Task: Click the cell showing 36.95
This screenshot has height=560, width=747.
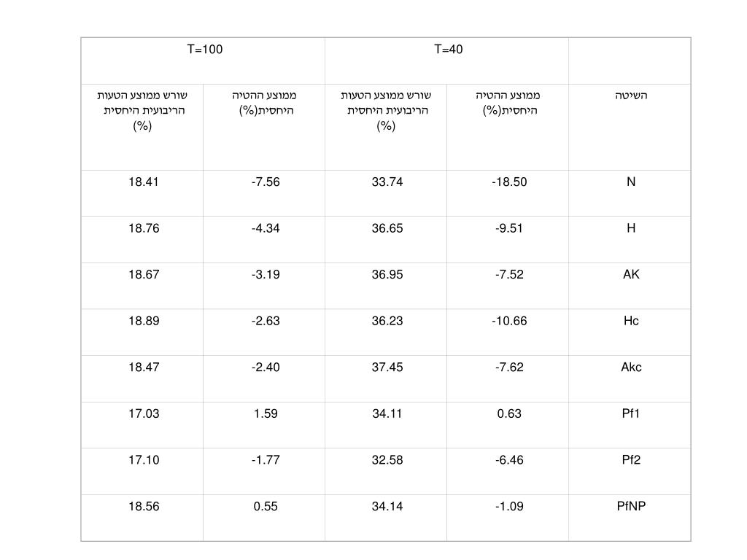Action: (387, 274)
